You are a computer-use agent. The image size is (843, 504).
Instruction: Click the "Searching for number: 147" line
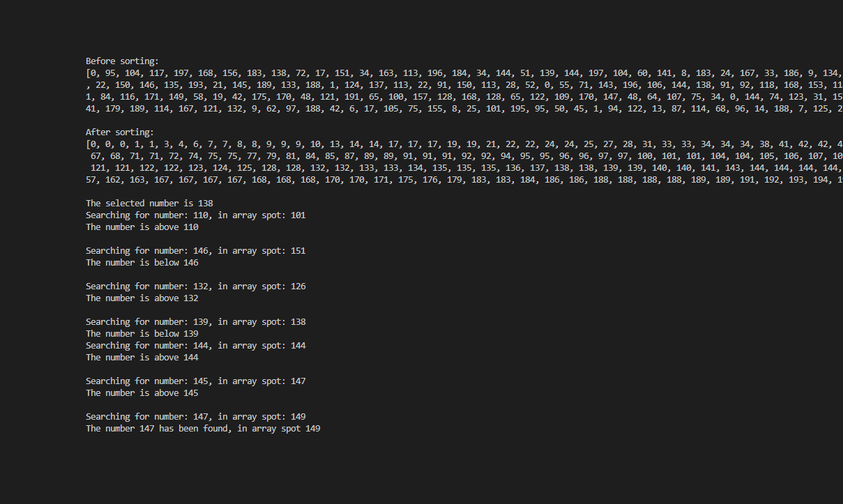click(195, 417)
